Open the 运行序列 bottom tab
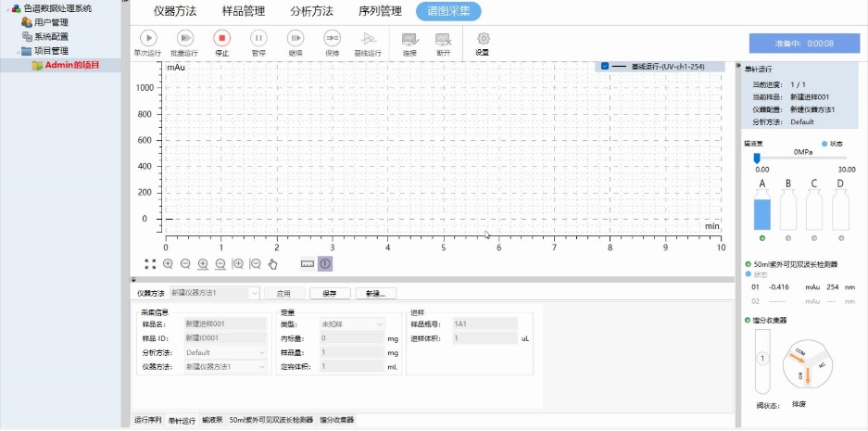Image resolution: width=868 pixels, height=431 pixels. 148,421
